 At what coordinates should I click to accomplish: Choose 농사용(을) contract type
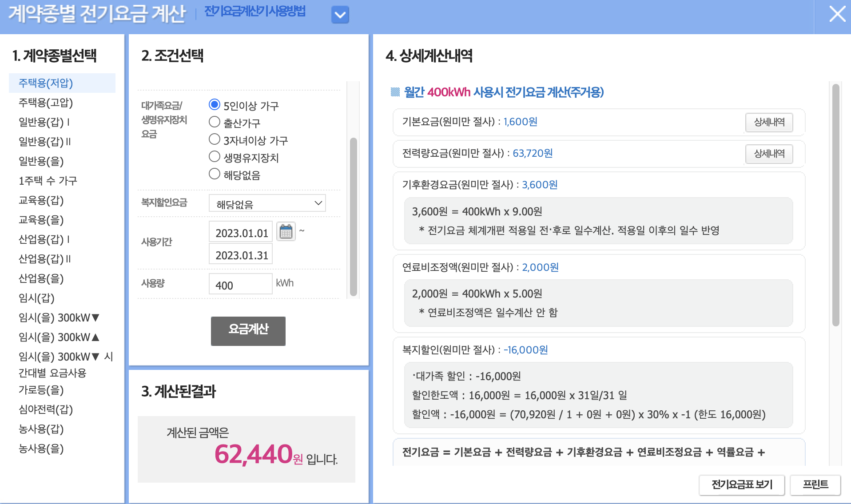pyautogui.click(x=41, y=448)
